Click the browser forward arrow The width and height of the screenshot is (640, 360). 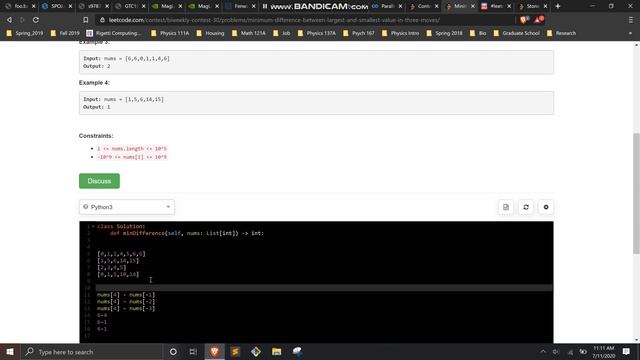click(x=22, y=20)
